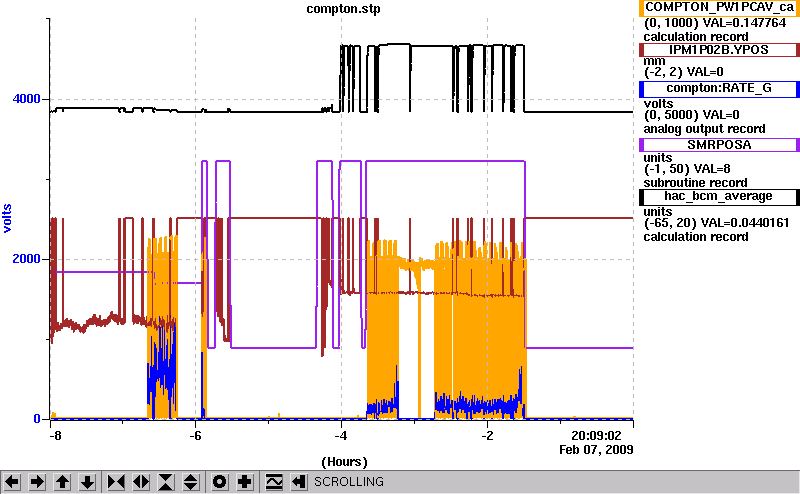The image size is (800, 494).
Task: Zoom in horizontally using the inward-triangles icon
Action: tap(116, 482)
